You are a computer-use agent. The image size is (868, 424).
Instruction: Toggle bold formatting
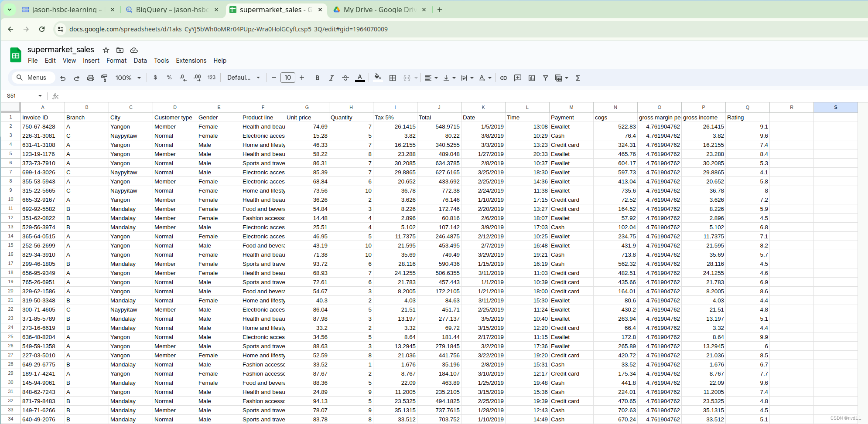coord(318,78)
